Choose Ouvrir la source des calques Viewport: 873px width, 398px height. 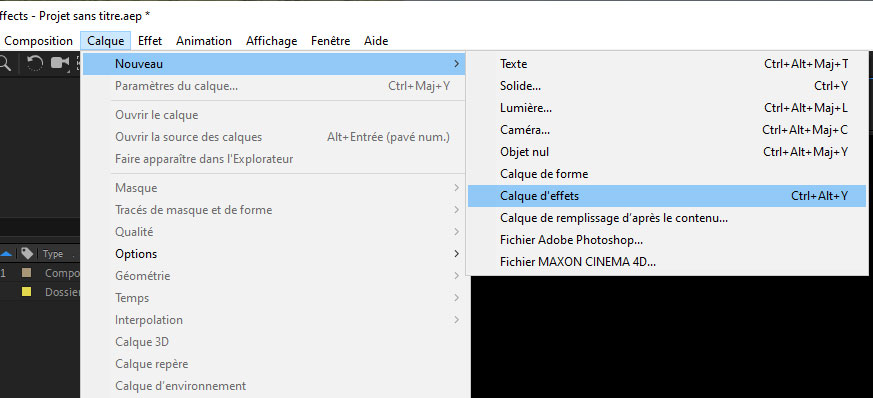274,137
